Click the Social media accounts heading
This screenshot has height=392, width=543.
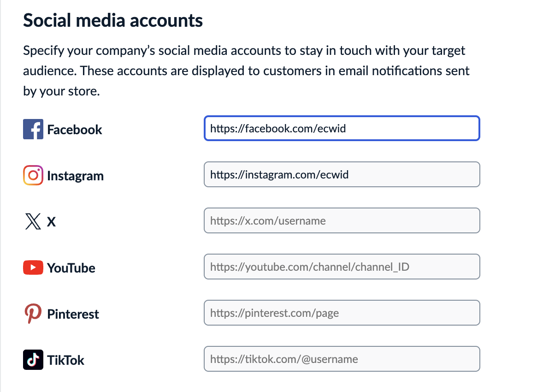tap(113, 20)
